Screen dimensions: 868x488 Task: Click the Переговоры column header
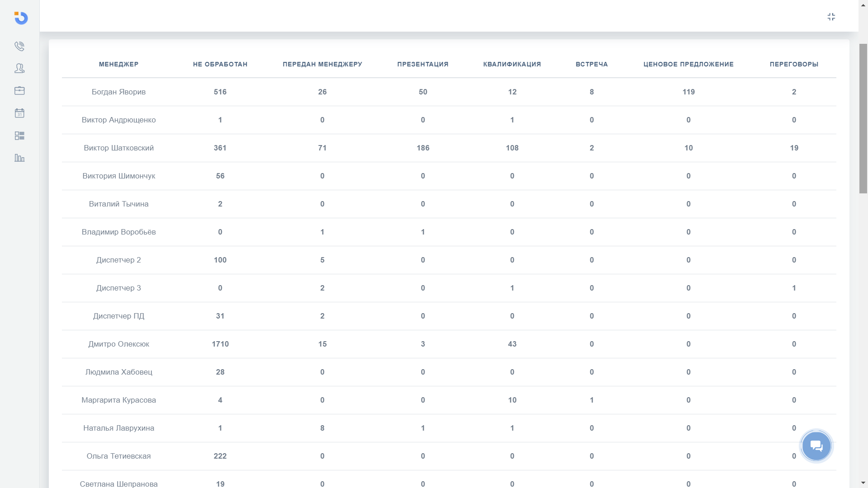[x=794, y=64]
